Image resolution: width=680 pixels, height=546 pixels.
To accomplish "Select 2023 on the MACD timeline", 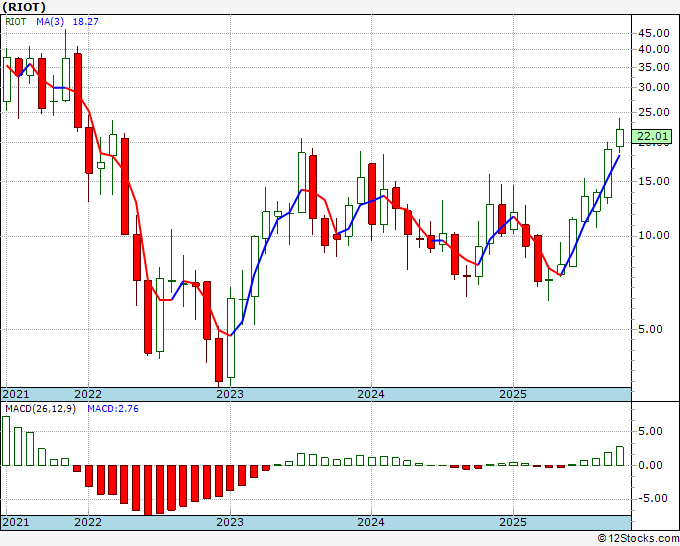I will pyautogui.click(x=230, y=522).
